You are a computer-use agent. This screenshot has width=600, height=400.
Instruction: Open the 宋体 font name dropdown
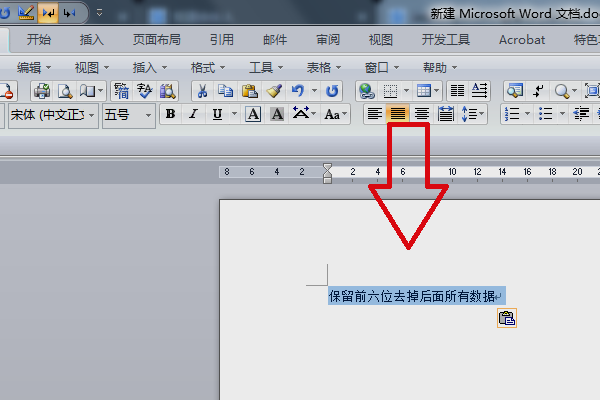pyautogui.click(x=92, y=115)
